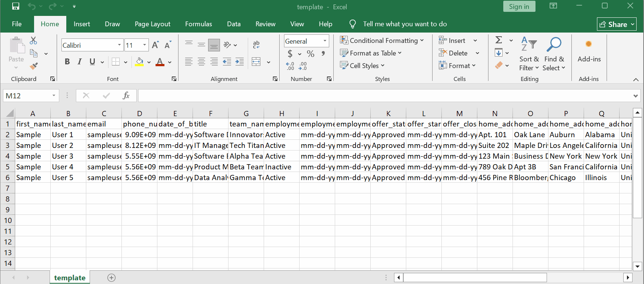The width and height of the screenshot is (644, 284).
Task: Click the Save icon in title bar
Action: [16, 6]
